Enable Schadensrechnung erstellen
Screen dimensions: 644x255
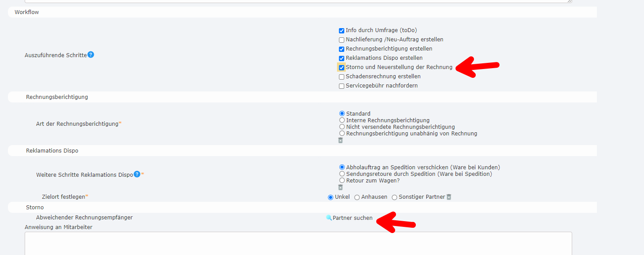341,76
